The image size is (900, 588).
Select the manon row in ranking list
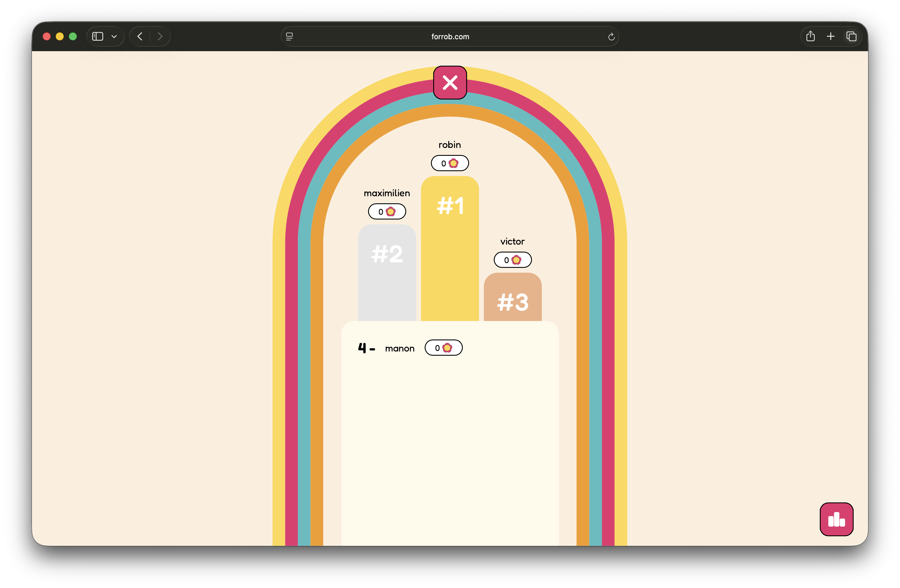click(400, 348)
